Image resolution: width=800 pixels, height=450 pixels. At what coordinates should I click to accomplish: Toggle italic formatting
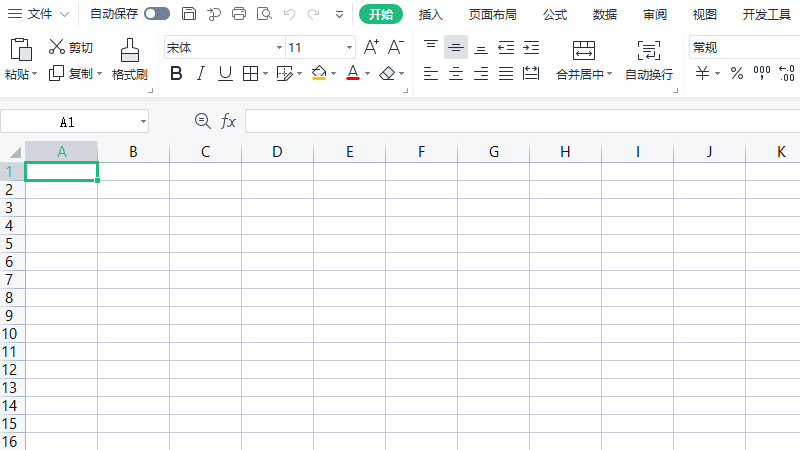click(x=201, y=73)
